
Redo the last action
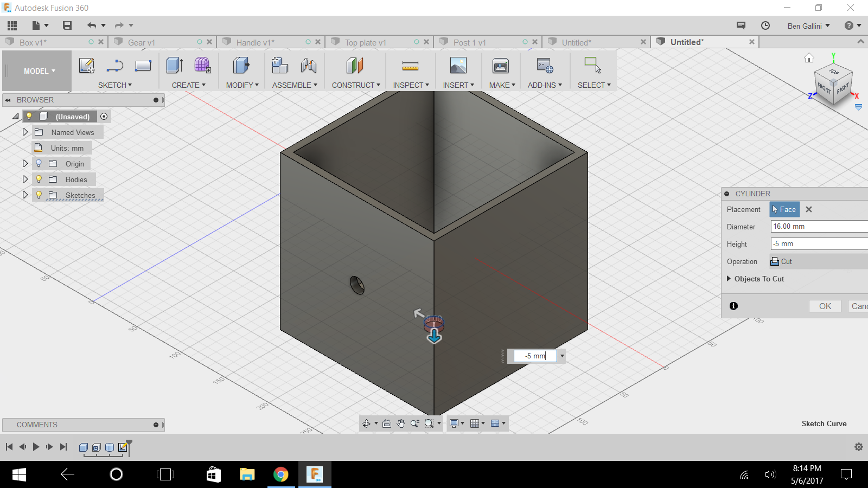(x=119, y=25)
